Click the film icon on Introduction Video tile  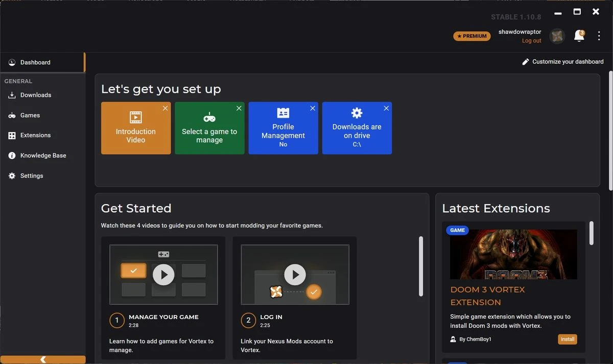136,117
